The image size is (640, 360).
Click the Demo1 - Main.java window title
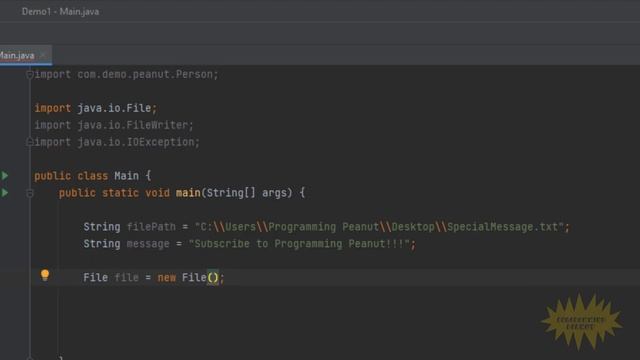tap(60, 11)
